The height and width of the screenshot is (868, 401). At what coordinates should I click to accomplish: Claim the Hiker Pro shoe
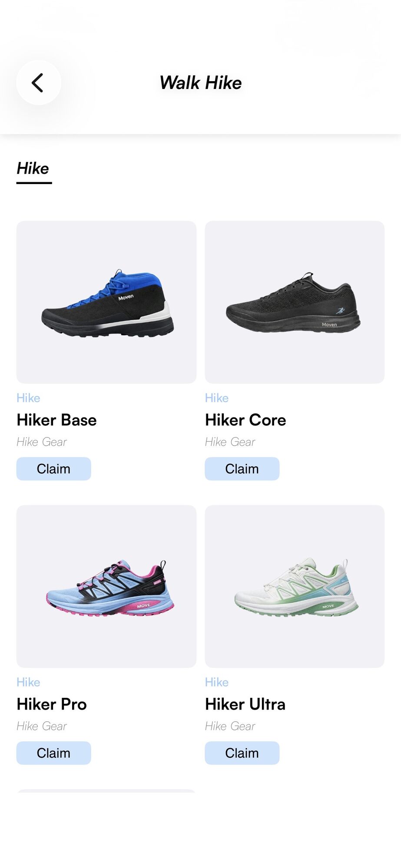(x=54, y=753)
